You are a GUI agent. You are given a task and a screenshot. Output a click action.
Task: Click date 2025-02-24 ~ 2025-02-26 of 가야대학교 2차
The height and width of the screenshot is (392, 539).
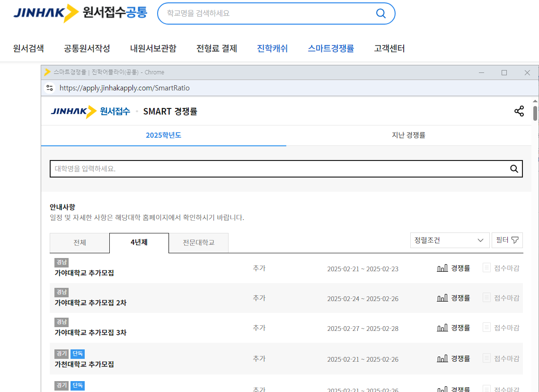[362, 299]
